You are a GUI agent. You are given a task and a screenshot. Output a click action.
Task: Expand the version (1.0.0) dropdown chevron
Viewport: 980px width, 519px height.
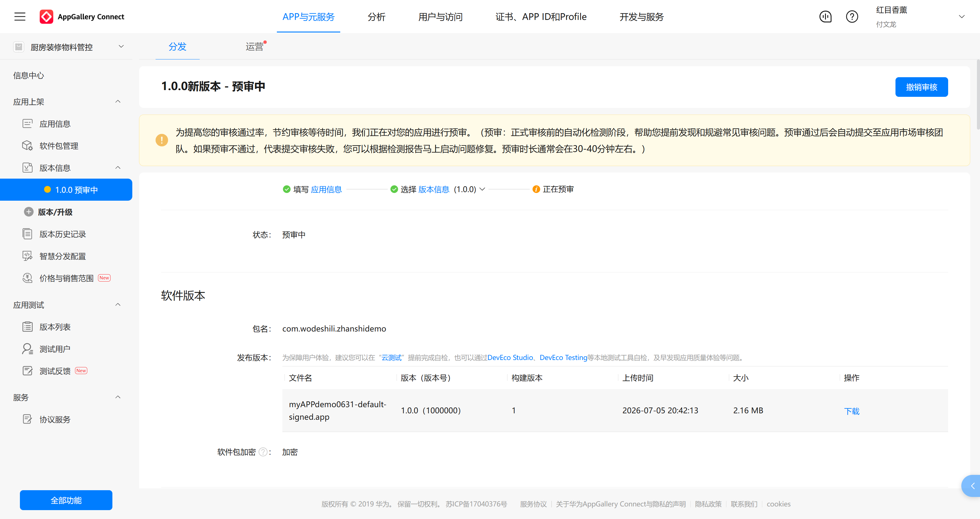tap(482, 189)
